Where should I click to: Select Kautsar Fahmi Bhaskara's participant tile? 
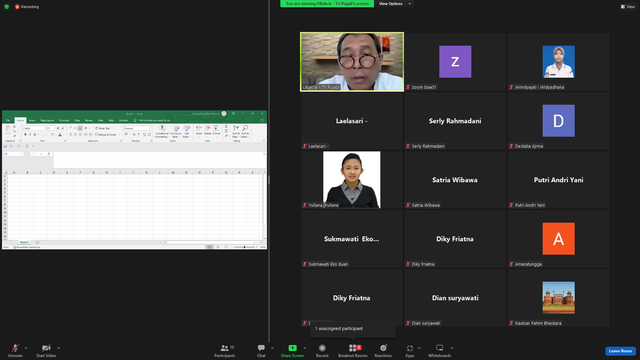pyautogui.click(x=558, y=298)
